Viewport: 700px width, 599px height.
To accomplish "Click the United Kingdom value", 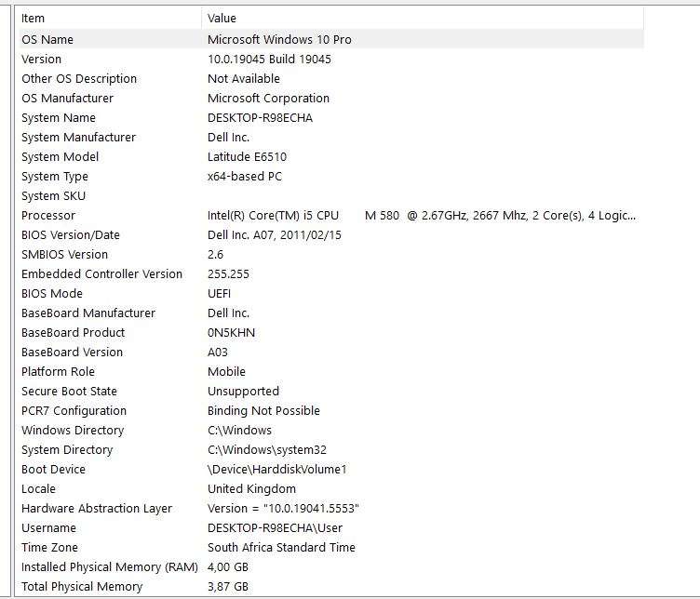I will coord(251,489).
